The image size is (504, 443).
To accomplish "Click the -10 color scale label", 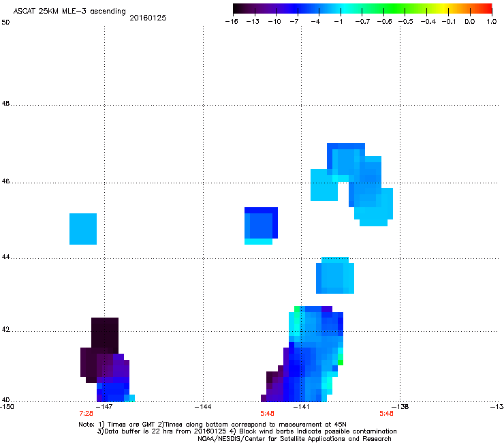I will tap(274, 22).
